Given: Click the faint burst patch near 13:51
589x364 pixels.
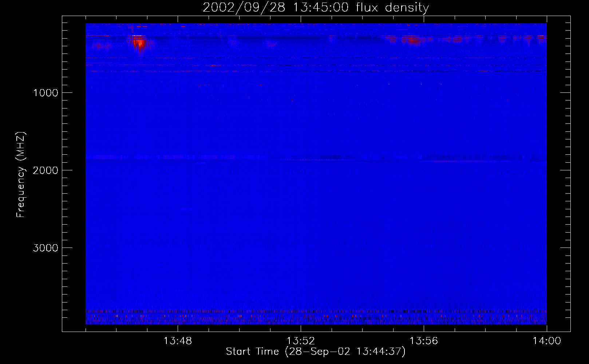Looking at the screenshot, I should (x=270, y=44).
